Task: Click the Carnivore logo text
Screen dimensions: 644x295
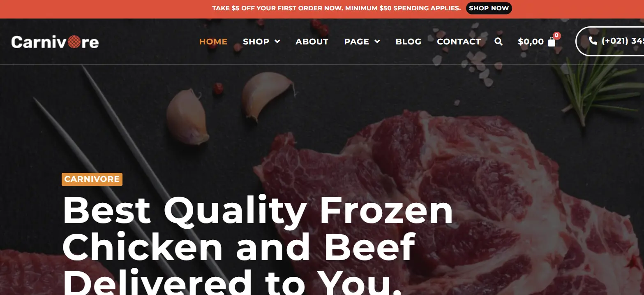Action: click(55, 42)
